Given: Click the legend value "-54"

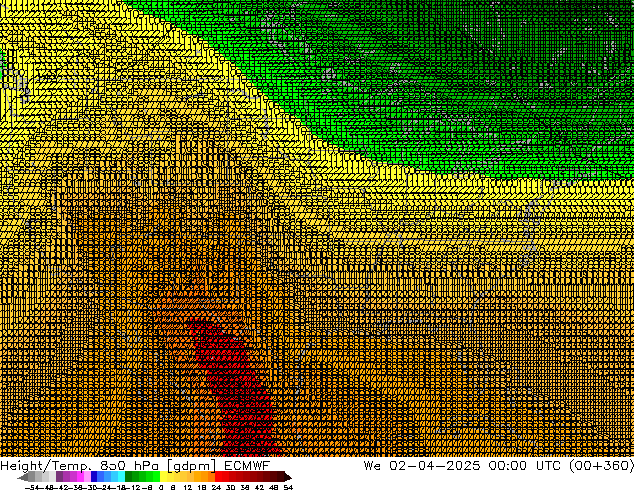Looking at the screenshot, I should pos(33,488).
